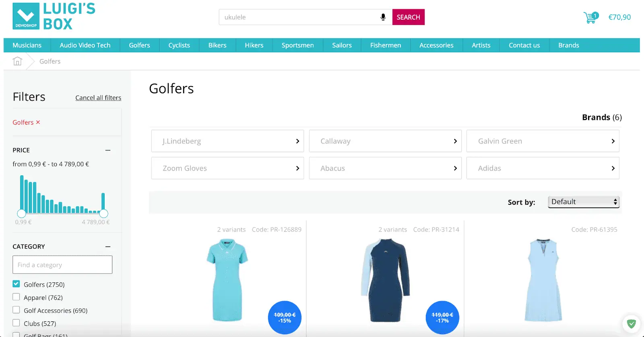This screenshot has width=644, height=337.
Task: Click the Luigi's Box demoshop logo
Action: (x=54, y=16)
